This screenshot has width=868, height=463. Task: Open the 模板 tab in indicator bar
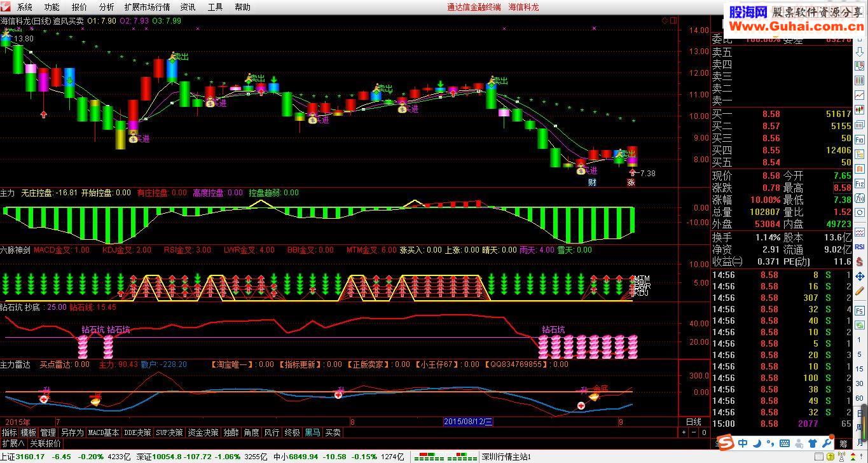click(29, 432)
